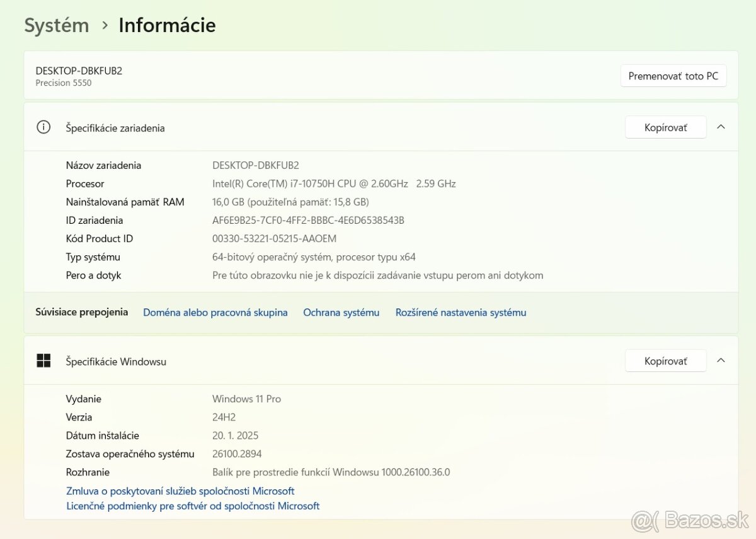Select the Windows 11 Pro edition text
756x539 pixels.
click(x=246, y=398)
